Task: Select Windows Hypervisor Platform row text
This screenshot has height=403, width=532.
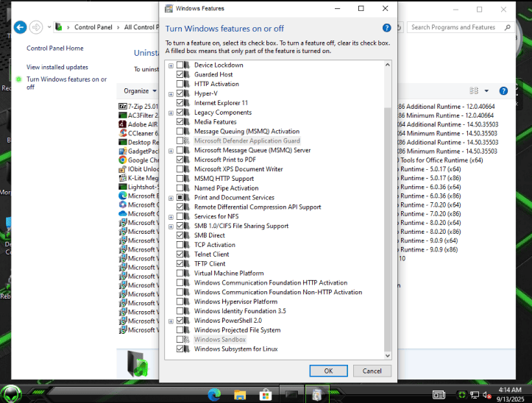Action: (235, 302)
